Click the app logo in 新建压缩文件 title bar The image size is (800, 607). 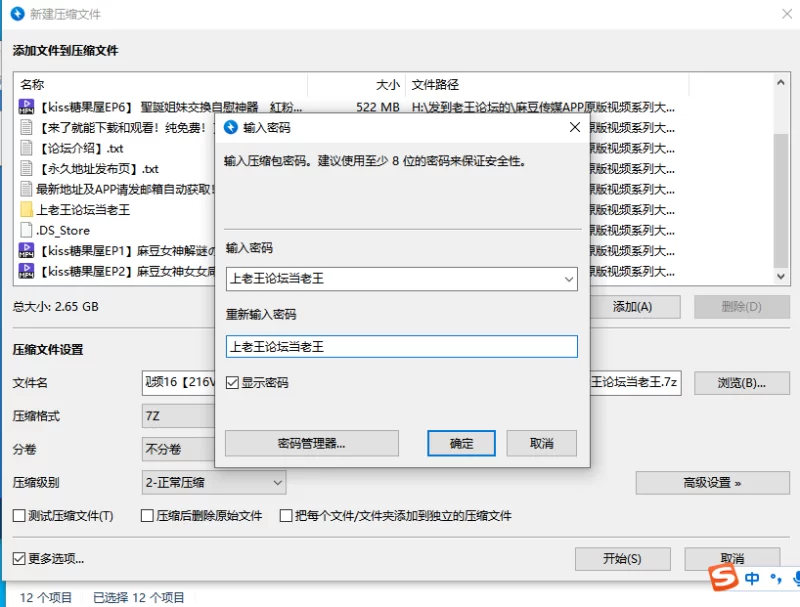17,14
